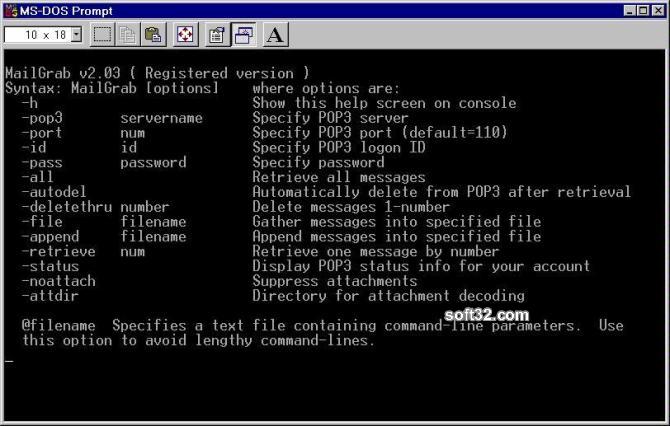Click the 'password' argument text

(153, 162)
